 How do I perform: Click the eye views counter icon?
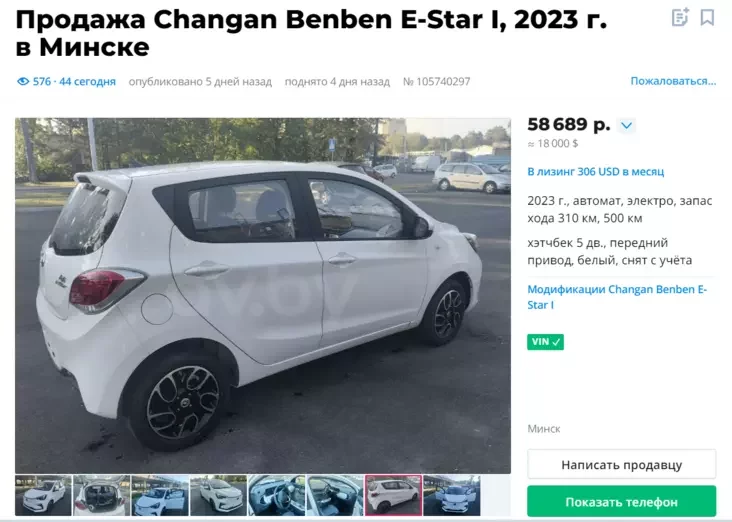point(23,82)
